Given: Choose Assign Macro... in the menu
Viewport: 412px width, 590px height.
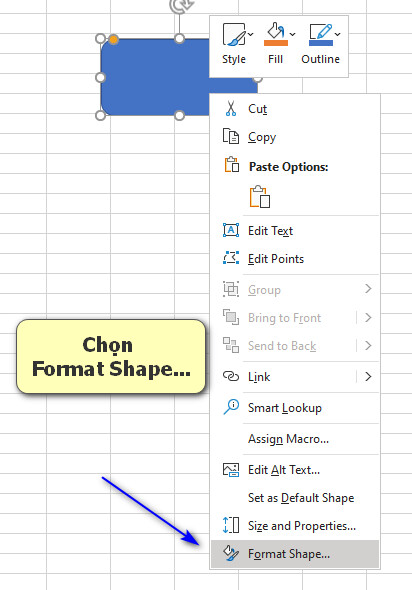Looking at the screenshot, I should [x=295, y=439].
